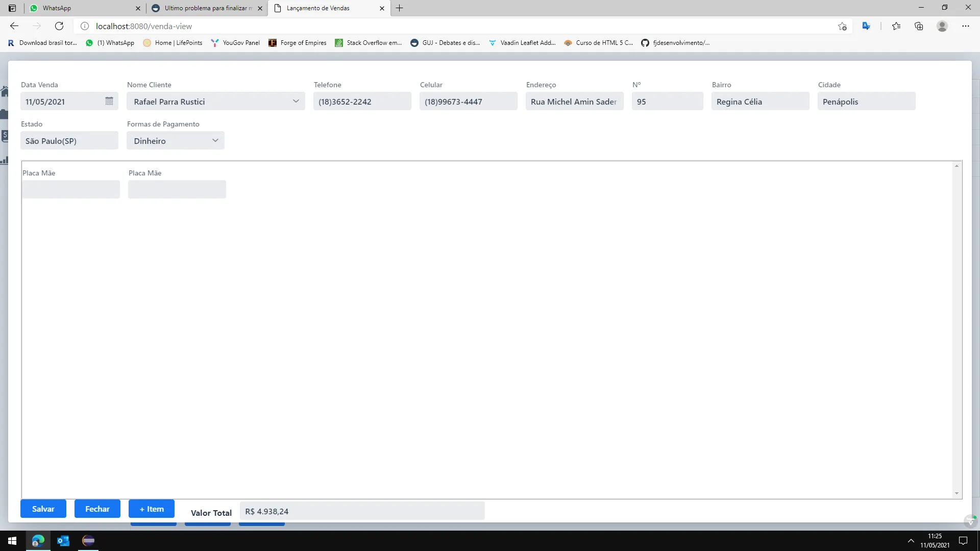Image resolution: width=980 pixels, height=551 pixels.
Task: Open the browser Collections icon
Action: point(919,26)
